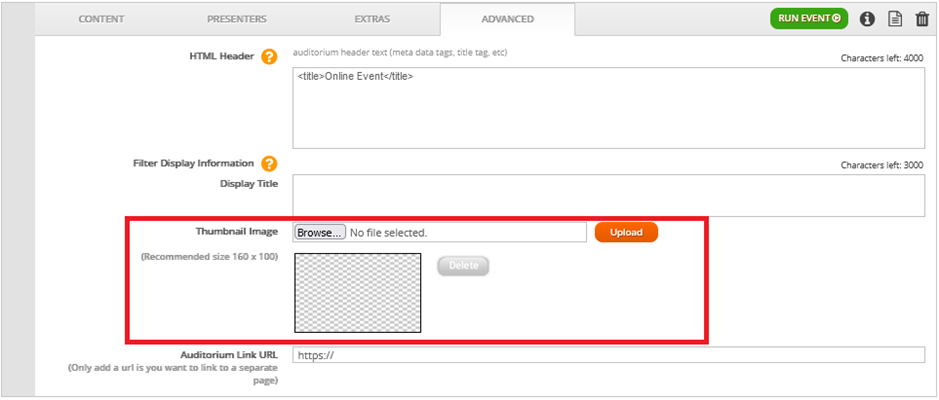Open the PRESENTERS tab
939x400 pixels.
coord(237,19)
